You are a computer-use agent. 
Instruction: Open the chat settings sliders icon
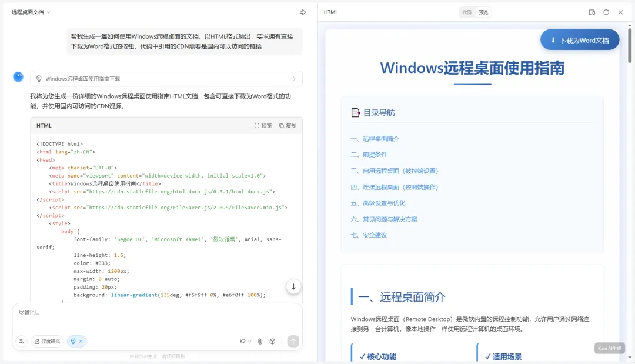pos(22,341)
